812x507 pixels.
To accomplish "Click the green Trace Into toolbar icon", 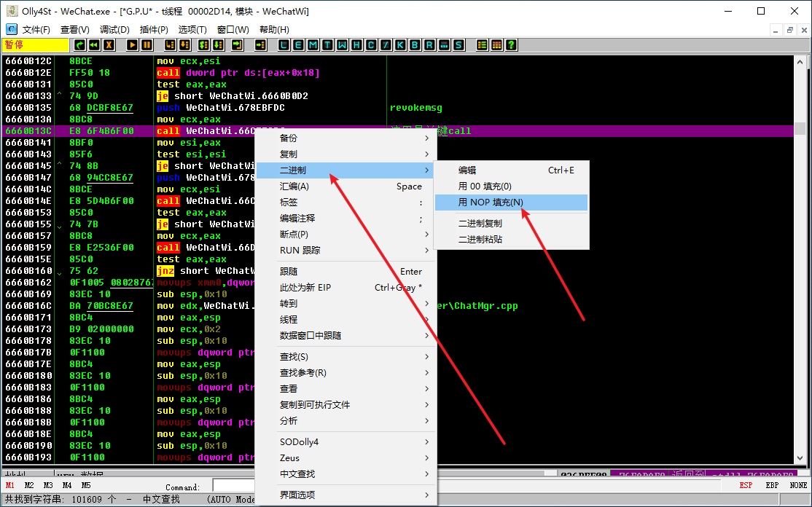I will point(204,45).
